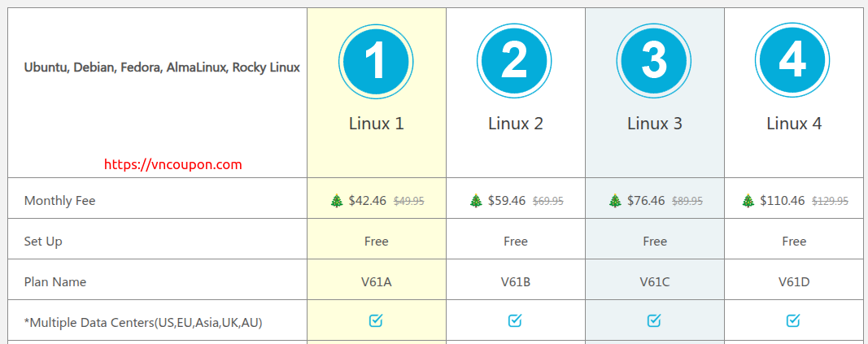Click the Linux 3 data centers checkmark
This screenshot has height=344, width=868.
pos(654,320)
